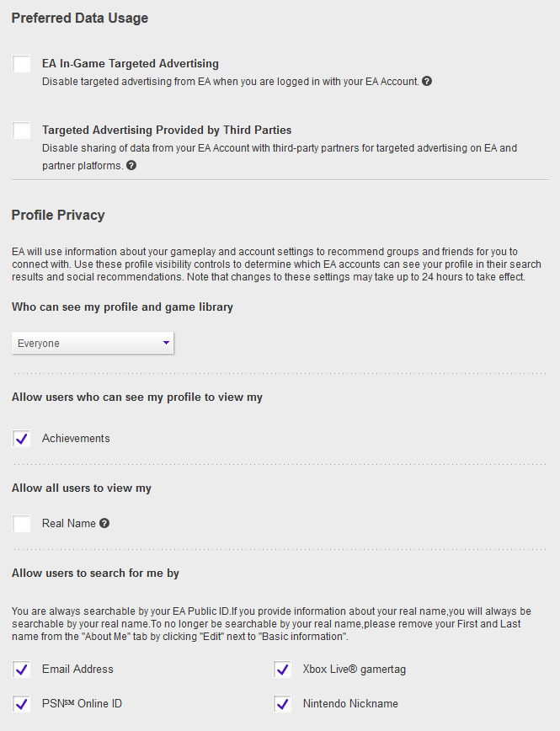Click the 'EA In-Game Targeted Advertising' label text
The width and height of the screenshot is (560, 731).
click(131, 63)
